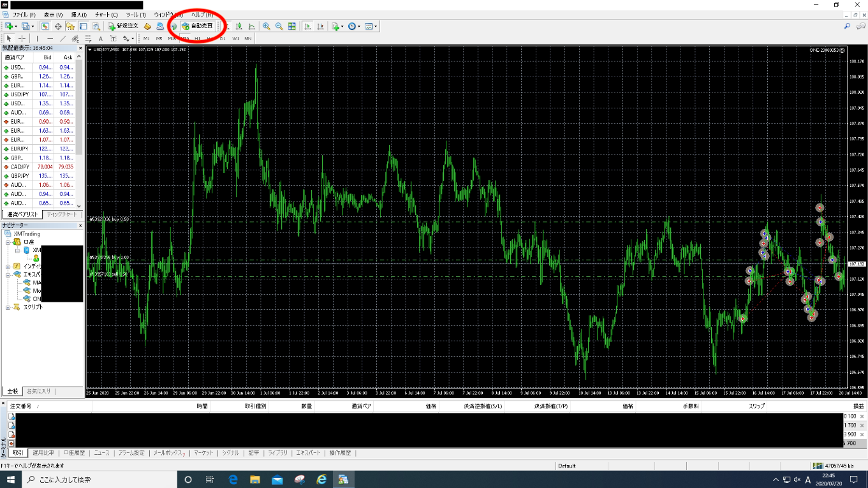Switch timeframe to M5

[159, 38]
